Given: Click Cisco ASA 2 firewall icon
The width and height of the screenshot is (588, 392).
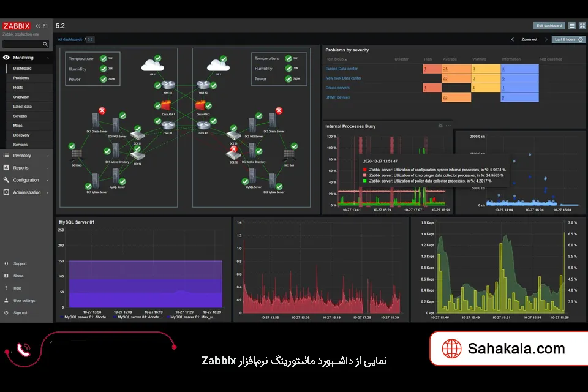Looking at the screenshot, I should [x=201, y=106].
